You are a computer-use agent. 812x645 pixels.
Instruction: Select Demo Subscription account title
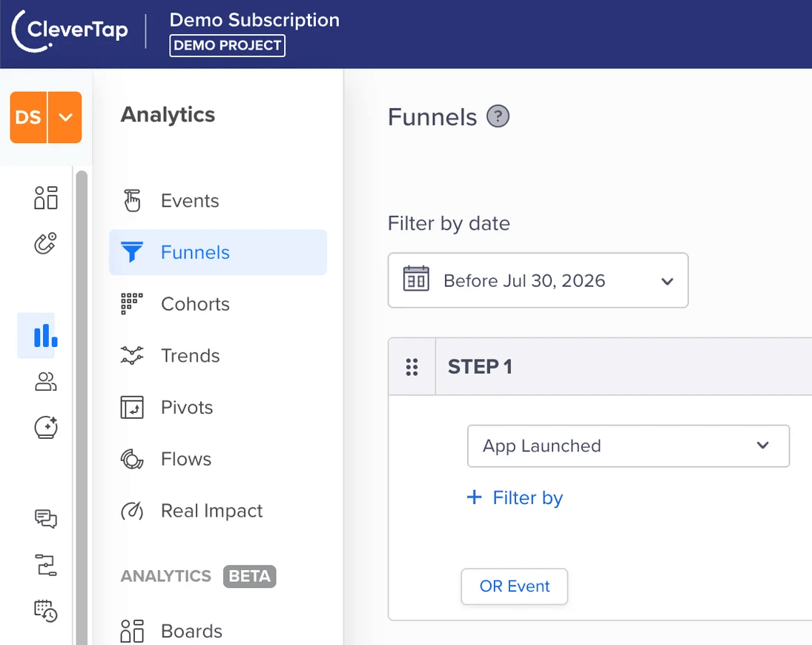(x=254, y=20)
